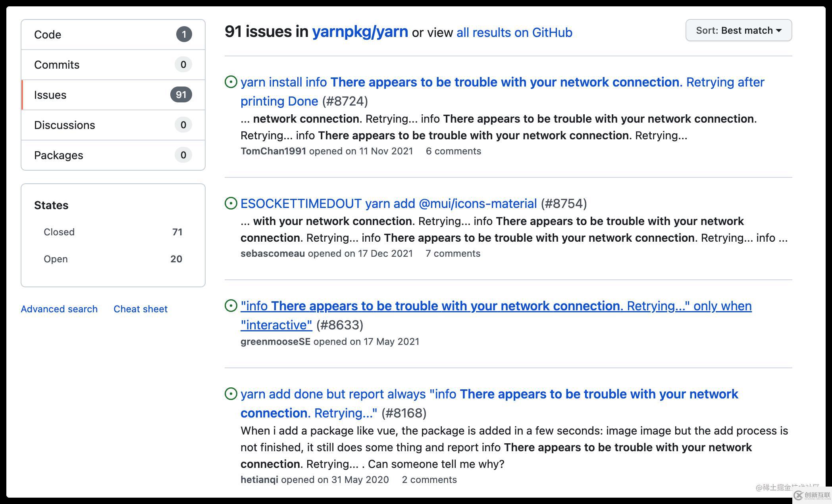Open issue 'yarn install info... printing Done'

pyautogui.click(x=502, y=91)
